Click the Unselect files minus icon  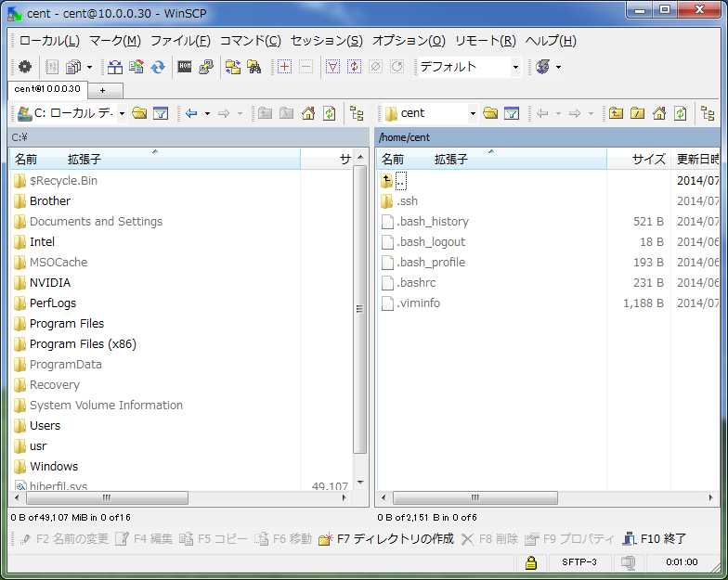tap(306, 67)
